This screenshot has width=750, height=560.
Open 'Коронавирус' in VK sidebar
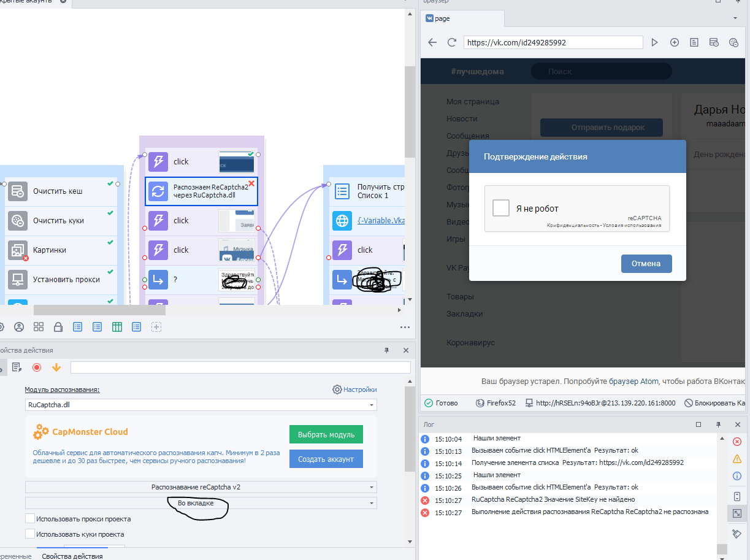pos(470,343)
